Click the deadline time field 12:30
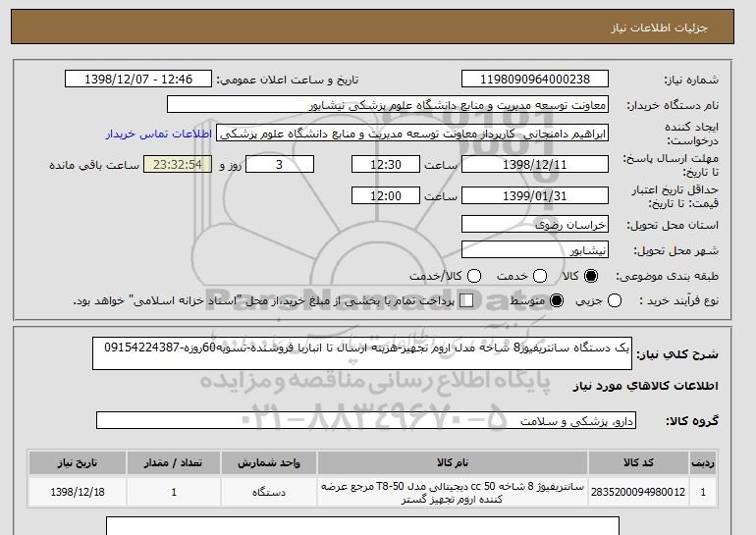756x535 pixels. click(386, 164)
